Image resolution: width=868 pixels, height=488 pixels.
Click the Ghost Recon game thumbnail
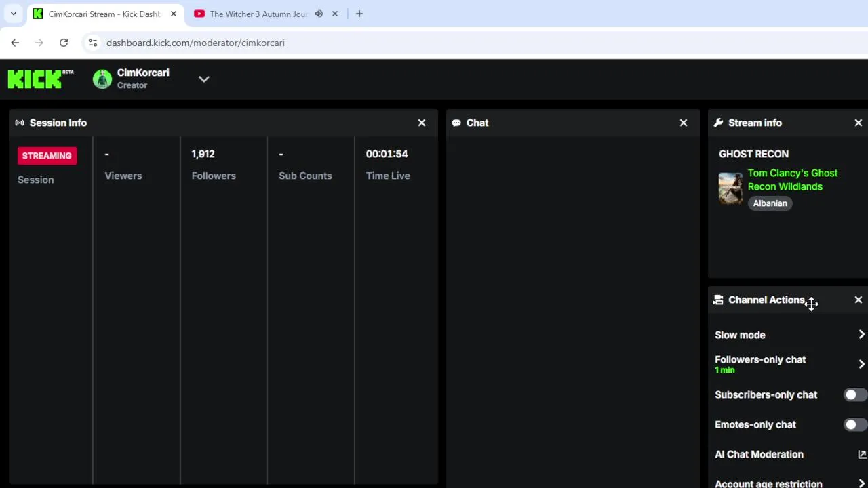730,188
